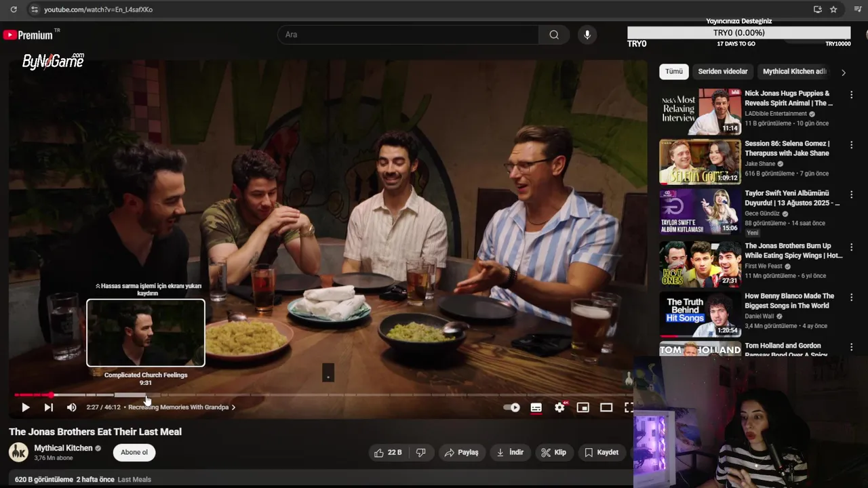Select the Mythical Kitchen adlı filter chip

[x=794, y=71]
